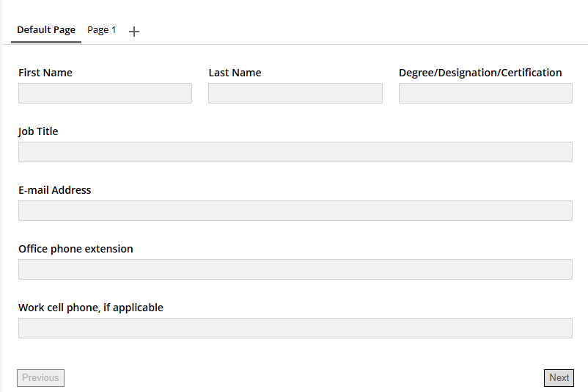Open the Page 1 tab
Image resolution: width=588 pixels, height=392 pixels.
click(x=102, y=30)
